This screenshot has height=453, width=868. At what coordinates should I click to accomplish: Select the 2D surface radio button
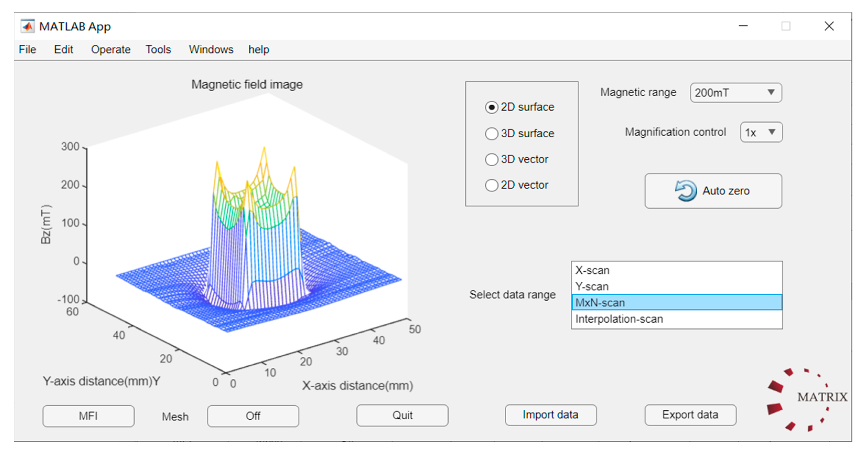tap(491, 108)
